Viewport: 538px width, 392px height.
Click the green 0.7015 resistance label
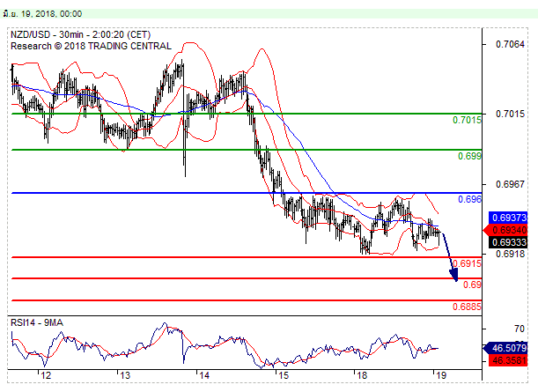467,120
